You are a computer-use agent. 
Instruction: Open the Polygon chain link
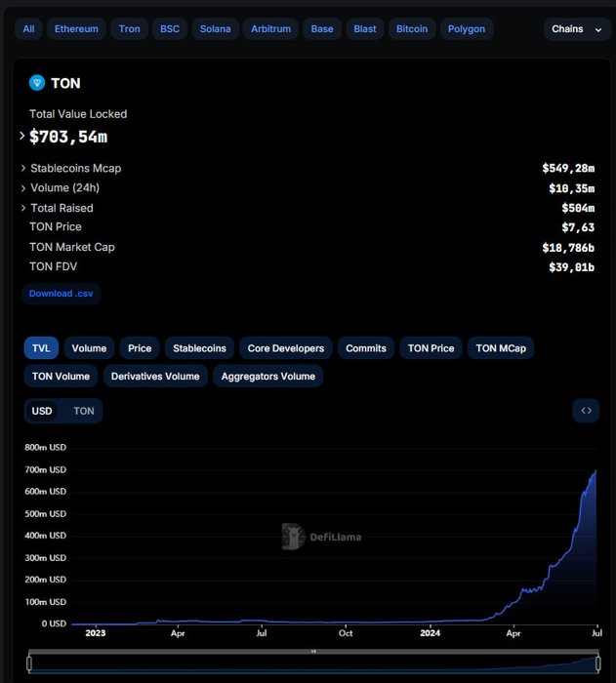pos(467,29)
